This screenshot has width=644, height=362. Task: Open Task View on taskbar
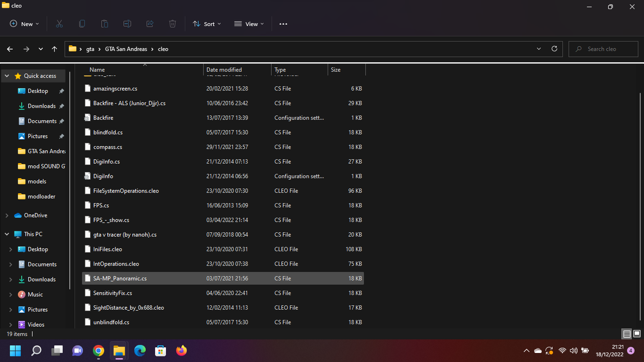coord(57,350)
